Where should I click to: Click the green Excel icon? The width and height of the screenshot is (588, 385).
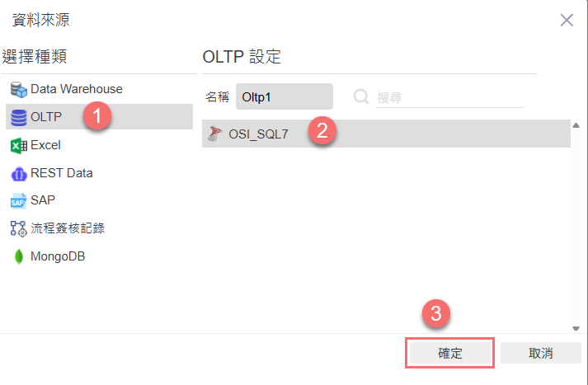point(18,145)
